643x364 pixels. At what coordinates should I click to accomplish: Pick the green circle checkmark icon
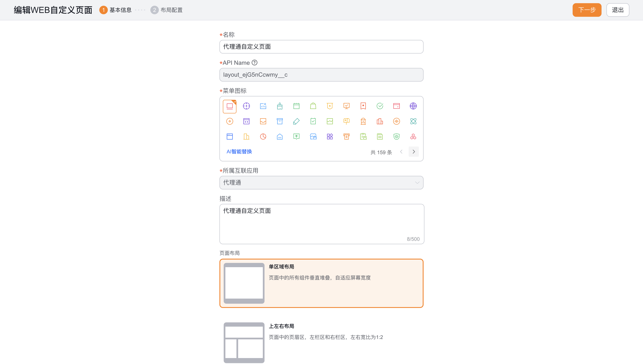coord(380,106)
